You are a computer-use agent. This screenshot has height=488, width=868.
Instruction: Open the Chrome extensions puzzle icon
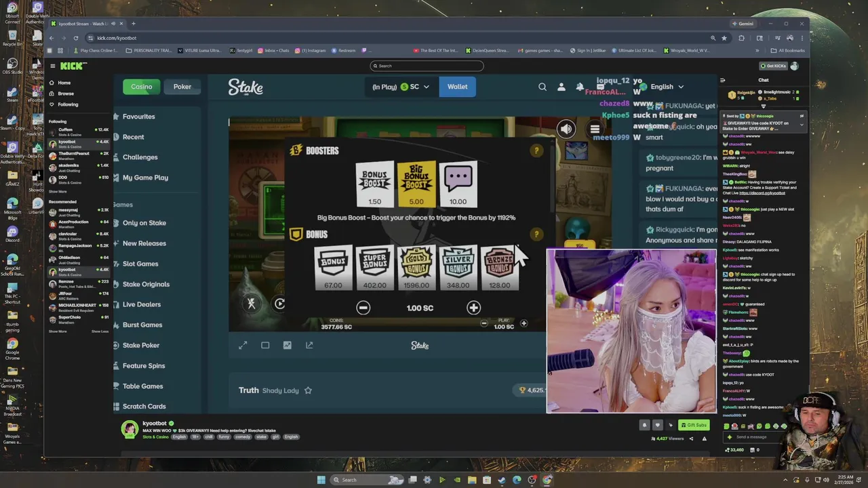click(741, 38)
